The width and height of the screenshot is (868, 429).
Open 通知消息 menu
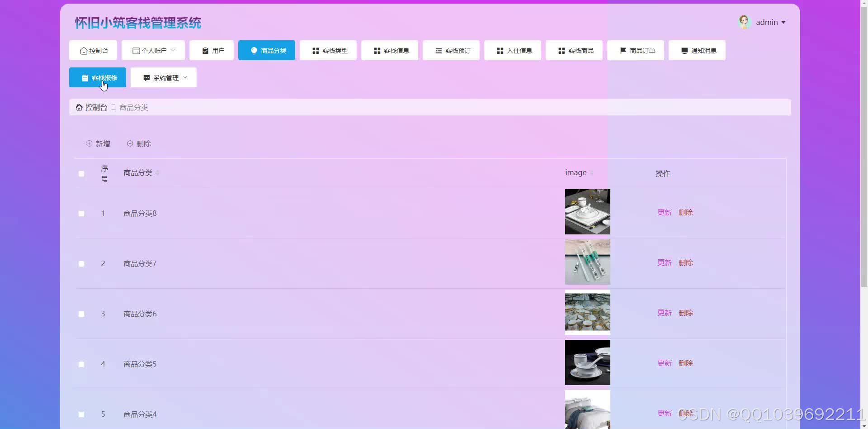click(x=697, y=50)
